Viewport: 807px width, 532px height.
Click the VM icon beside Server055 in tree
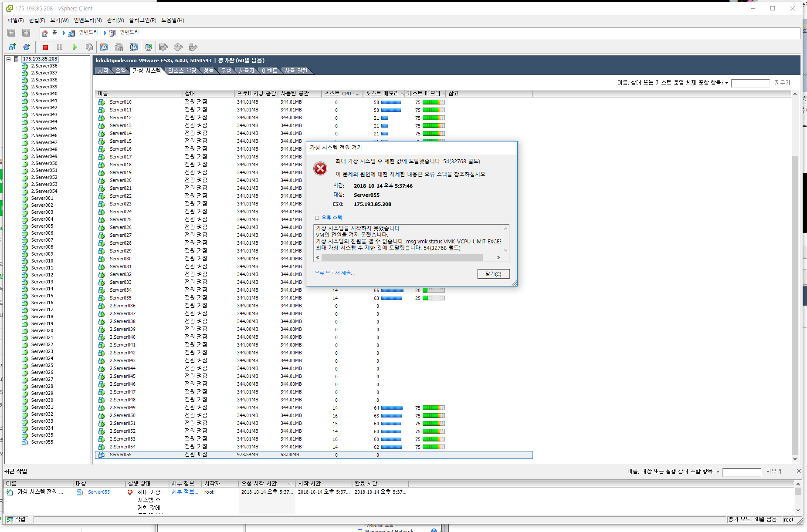click(x=25, y=442)
